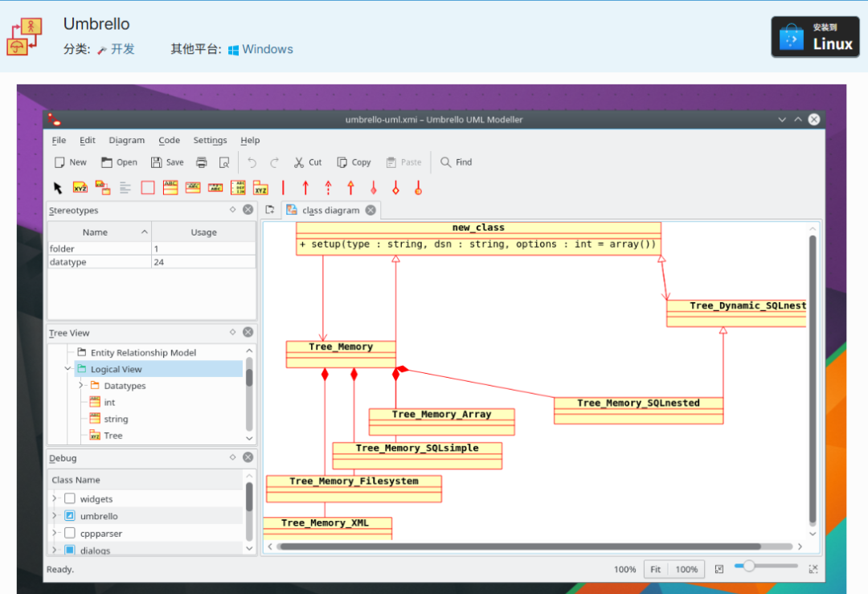Image resolution: width=868 pixels, height=594 pixels.
Task: Choose the containment circle line tool
Action: click(419, 188)
